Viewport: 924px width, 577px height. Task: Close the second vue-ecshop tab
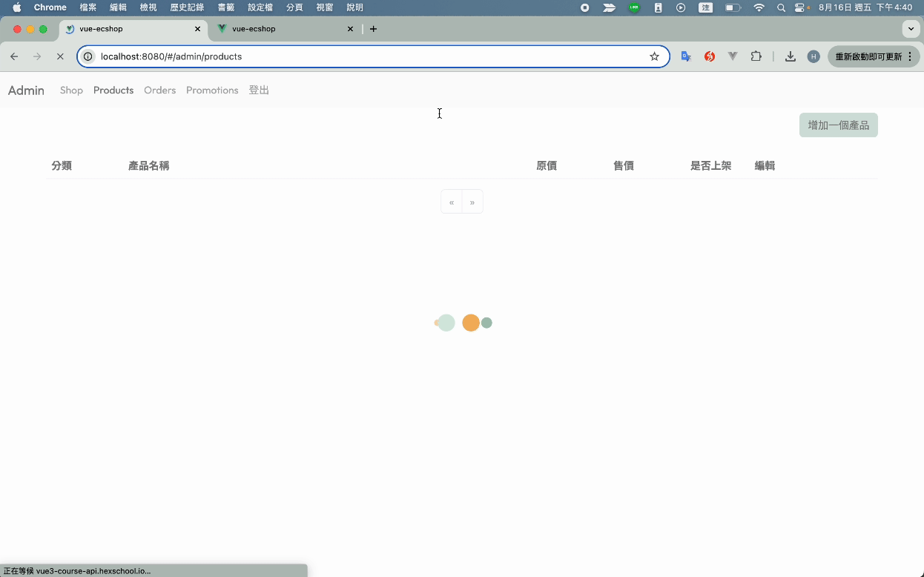(x=350, y=29)
